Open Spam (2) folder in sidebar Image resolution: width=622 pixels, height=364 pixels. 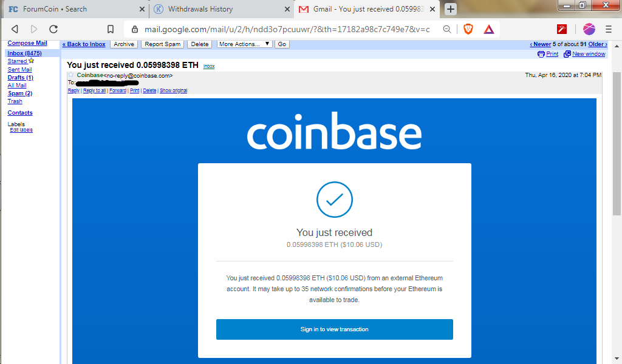tap(20, 93)
